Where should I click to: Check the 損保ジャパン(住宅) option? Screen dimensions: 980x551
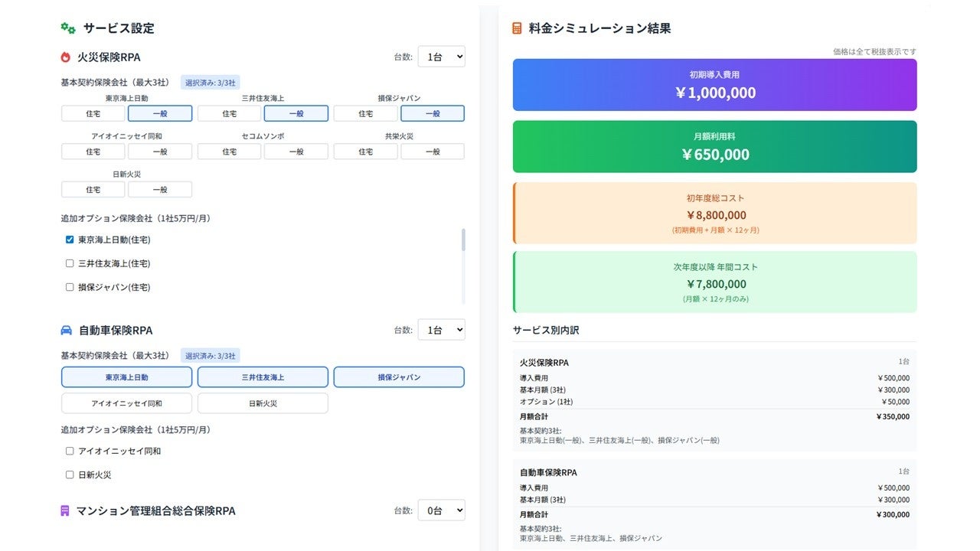[x=70, y=287]
